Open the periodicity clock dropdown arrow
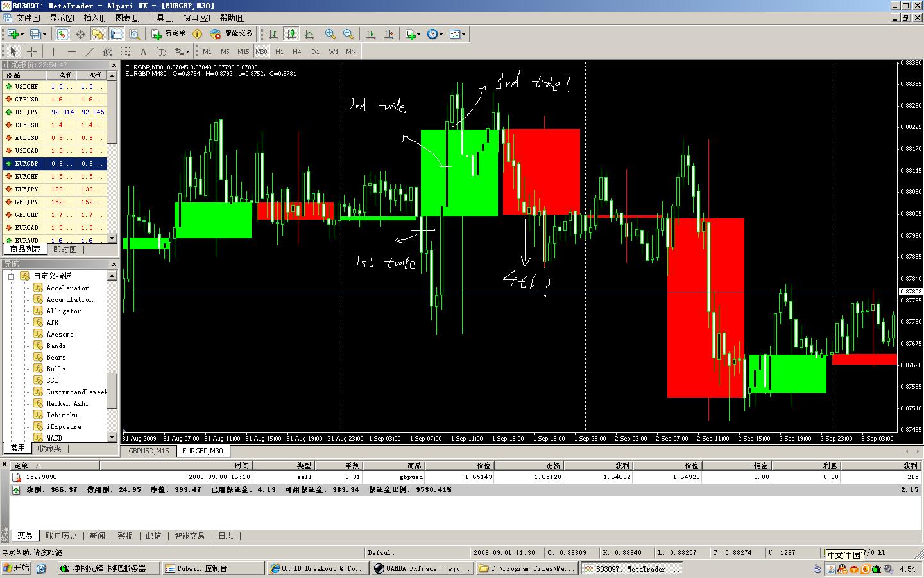924x578 pixels. point(441,34)
